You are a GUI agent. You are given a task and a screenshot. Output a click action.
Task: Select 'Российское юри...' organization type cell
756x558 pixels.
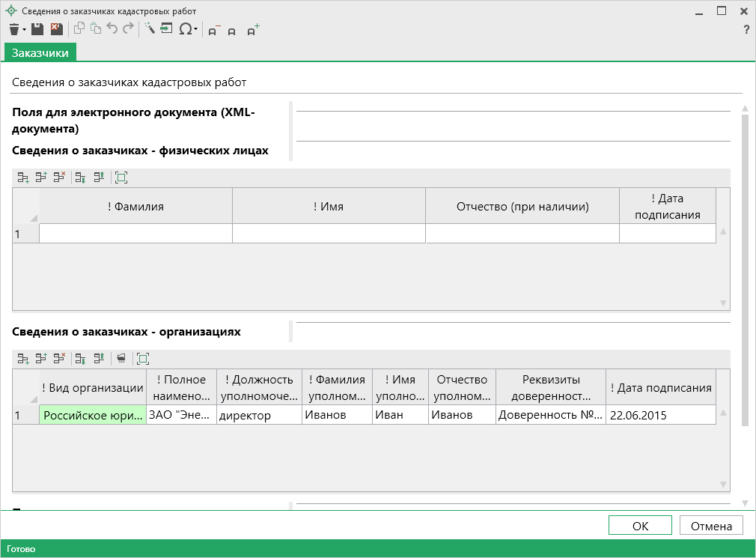pos(93,415)
